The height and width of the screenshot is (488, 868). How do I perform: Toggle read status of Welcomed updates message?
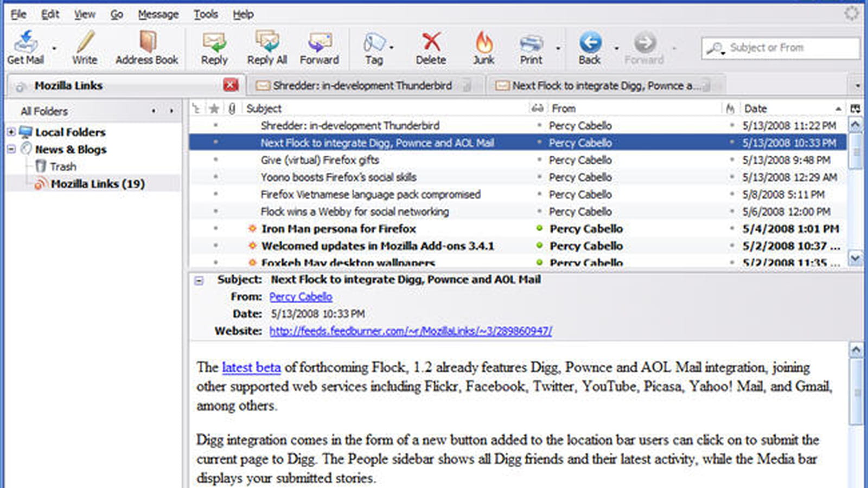tap(539, 246)
